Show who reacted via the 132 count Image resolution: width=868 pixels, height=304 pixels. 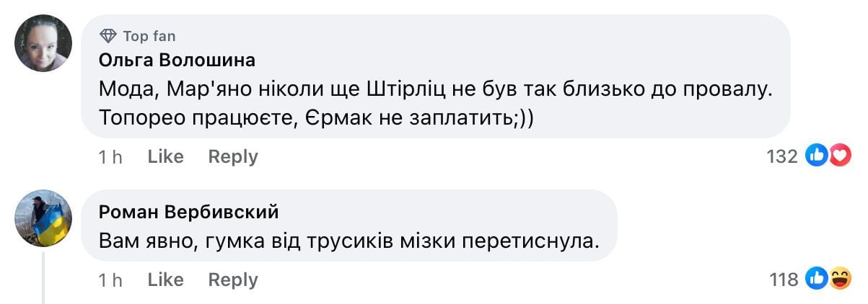coord(781,156)
